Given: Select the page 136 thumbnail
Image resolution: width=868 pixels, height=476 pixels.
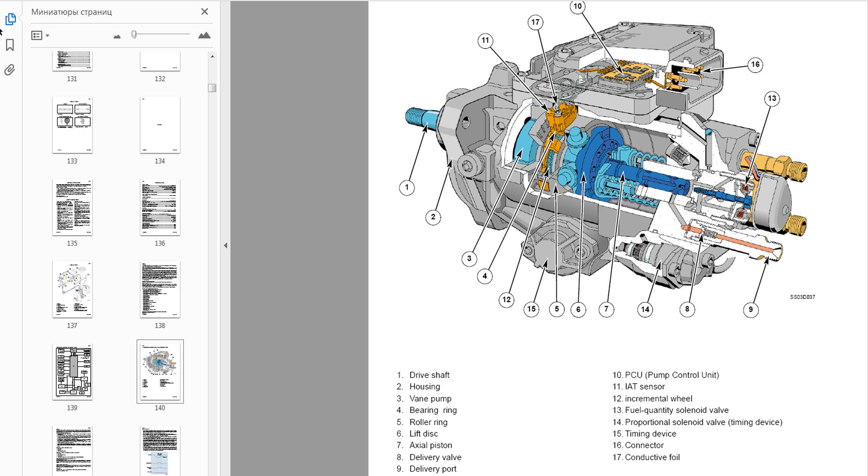Looking at the screenshot, I should (x=160, y=207).
